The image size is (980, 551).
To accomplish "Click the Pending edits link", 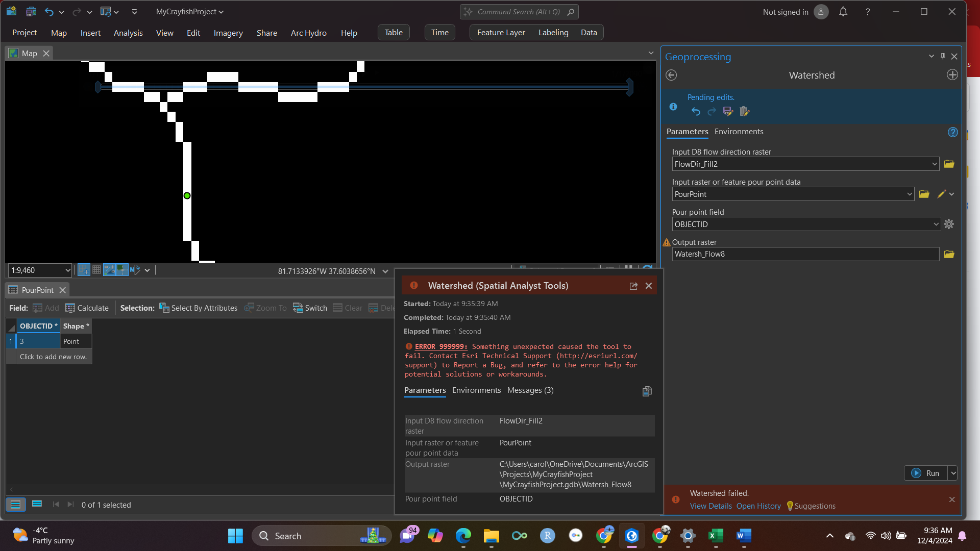I will click(710, 97).
